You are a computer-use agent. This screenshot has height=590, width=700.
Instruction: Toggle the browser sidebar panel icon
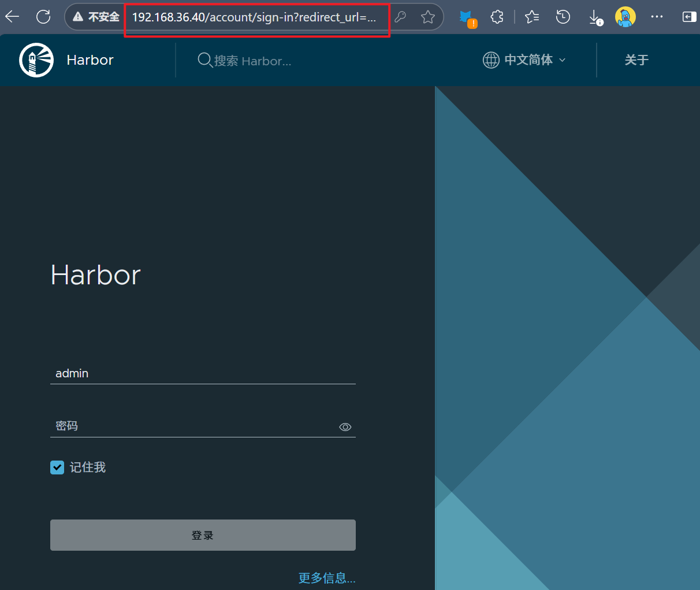click(x=688, y=17)
